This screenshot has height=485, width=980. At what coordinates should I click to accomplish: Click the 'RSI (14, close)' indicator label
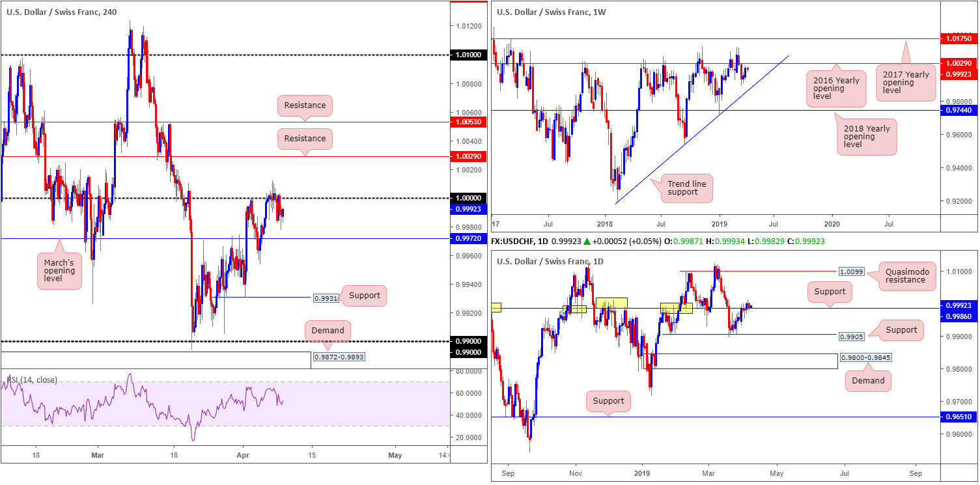(32, 380)
